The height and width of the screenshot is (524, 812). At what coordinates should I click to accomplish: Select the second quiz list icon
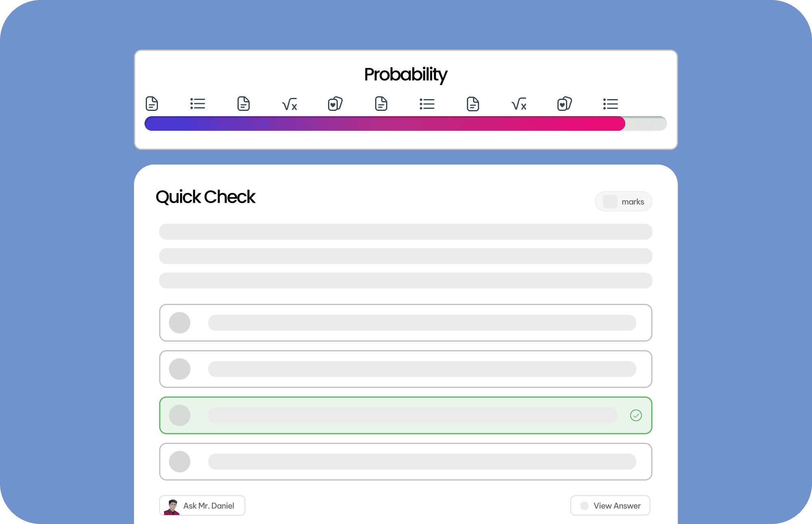point(427,104)
